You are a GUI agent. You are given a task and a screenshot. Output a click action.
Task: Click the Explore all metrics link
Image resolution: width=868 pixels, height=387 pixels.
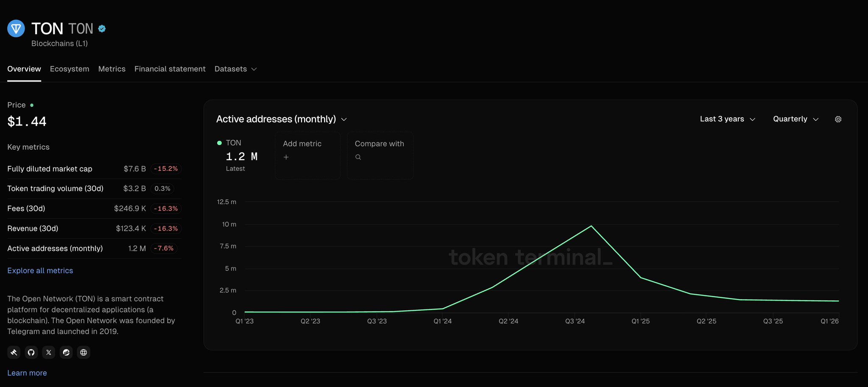point(40,271)
